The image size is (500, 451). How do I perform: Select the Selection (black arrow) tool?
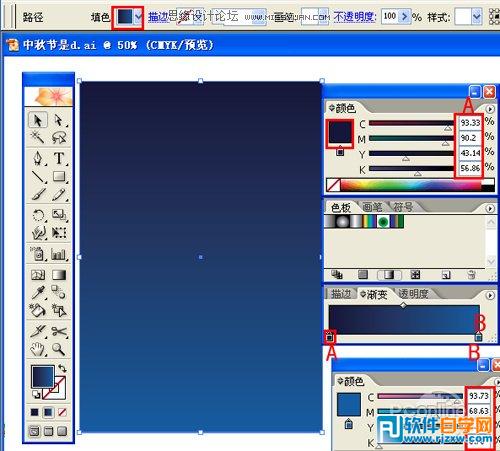click(37, 120)
